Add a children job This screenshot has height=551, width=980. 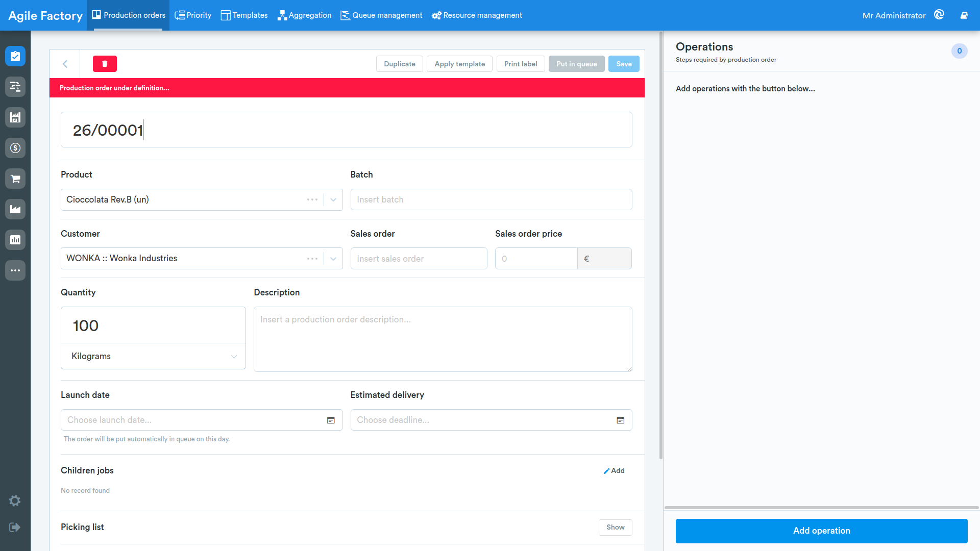(614, 470)
